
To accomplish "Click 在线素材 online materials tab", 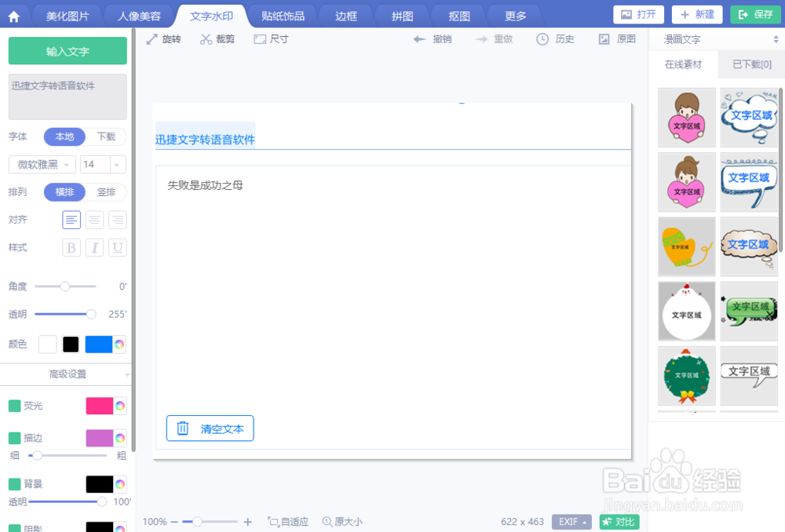I will coord(683,64).
